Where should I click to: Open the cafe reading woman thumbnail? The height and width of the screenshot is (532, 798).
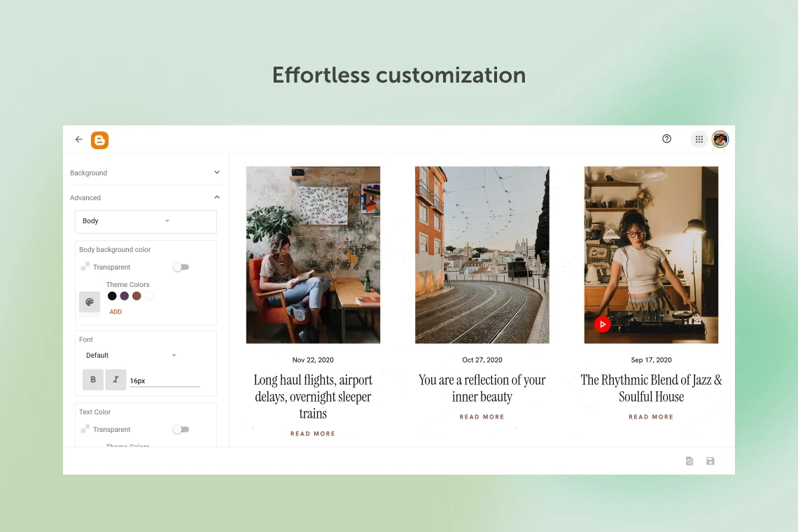[313, 255]
